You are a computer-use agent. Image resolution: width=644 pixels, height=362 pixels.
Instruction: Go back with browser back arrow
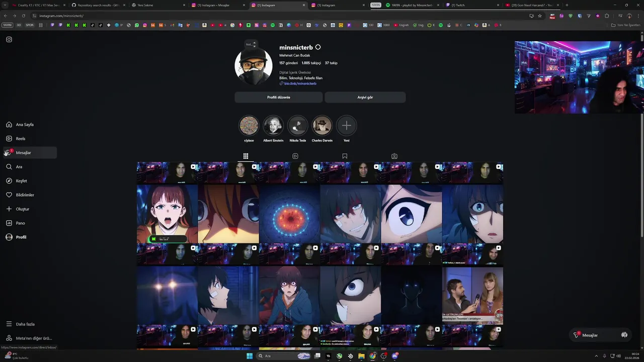6,16
